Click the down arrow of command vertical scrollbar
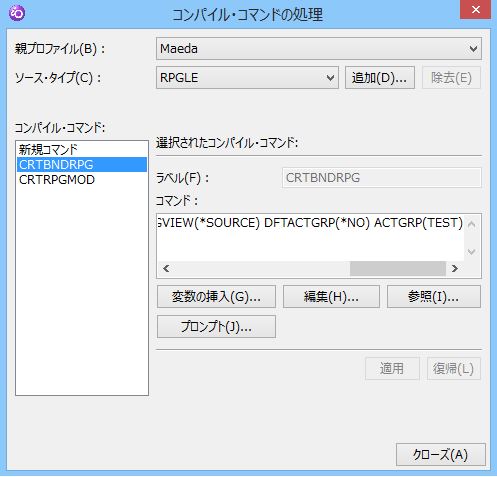Image resolution: width=497 pixels, height=477 pixels. pyautogui.click(x=472, y=252)
